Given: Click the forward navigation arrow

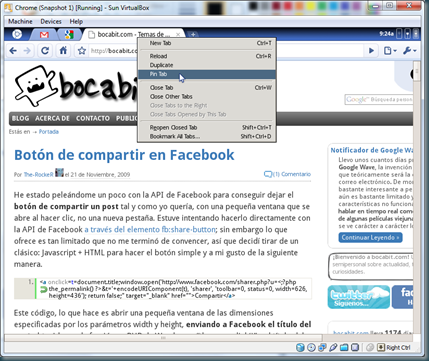Looking at the screenshot, I should click(x=27, y=51).
